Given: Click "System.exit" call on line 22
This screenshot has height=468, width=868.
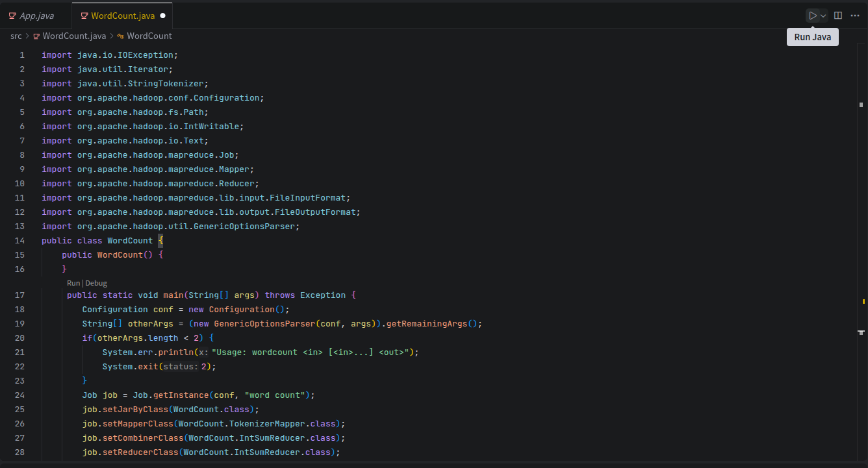Looking at the screenshot, I should (130, 367).
